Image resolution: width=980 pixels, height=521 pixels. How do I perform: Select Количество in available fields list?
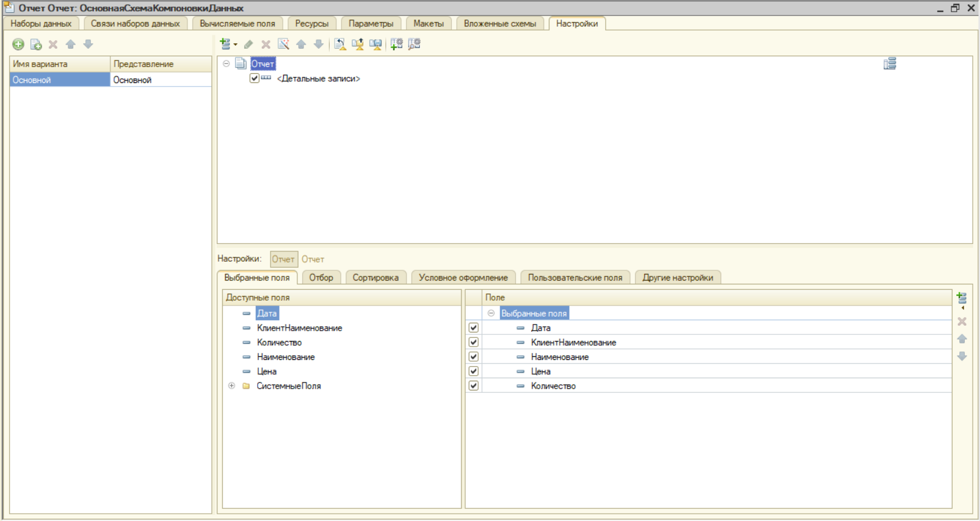pos(279,342)
